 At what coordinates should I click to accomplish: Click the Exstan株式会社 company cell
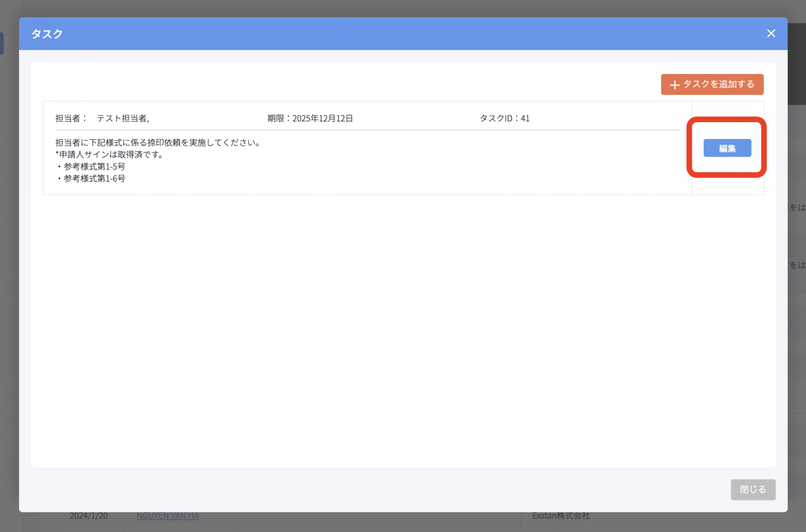click(x=561, y=516)
